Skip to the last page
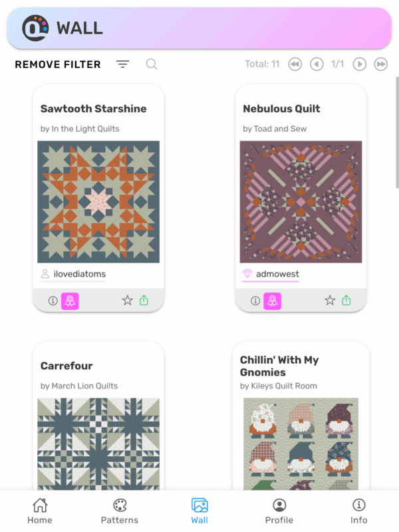Image resolution: width=399 pixels, height=532 pixels. point(381,64)
